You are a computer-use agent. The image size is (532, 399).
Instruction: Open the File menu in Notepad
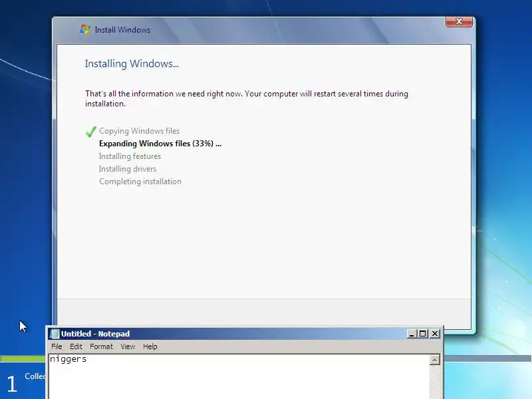coord(57,346)
